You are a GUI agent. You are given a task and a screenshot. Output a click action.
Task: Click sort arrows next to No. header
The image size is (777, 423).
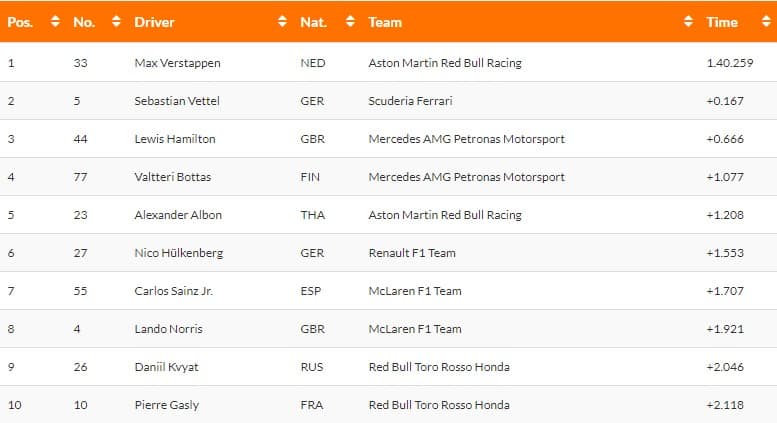(116, 21)
